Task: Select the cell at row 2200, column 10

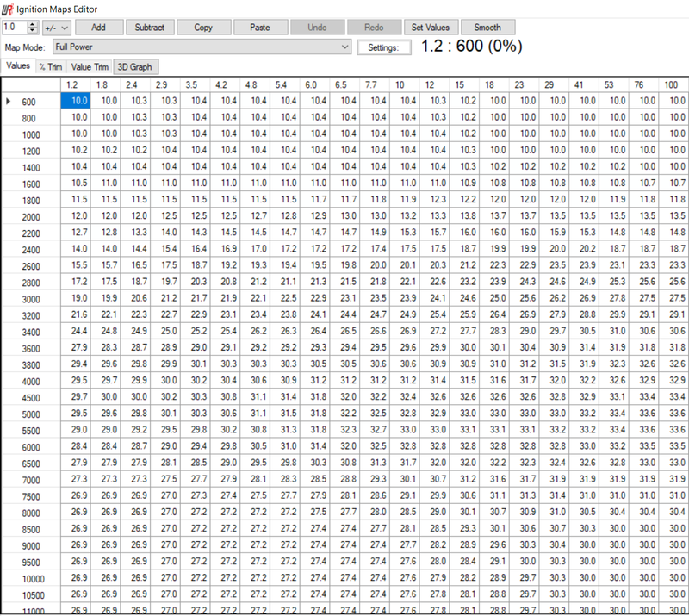Action: (x=404, y=232)
